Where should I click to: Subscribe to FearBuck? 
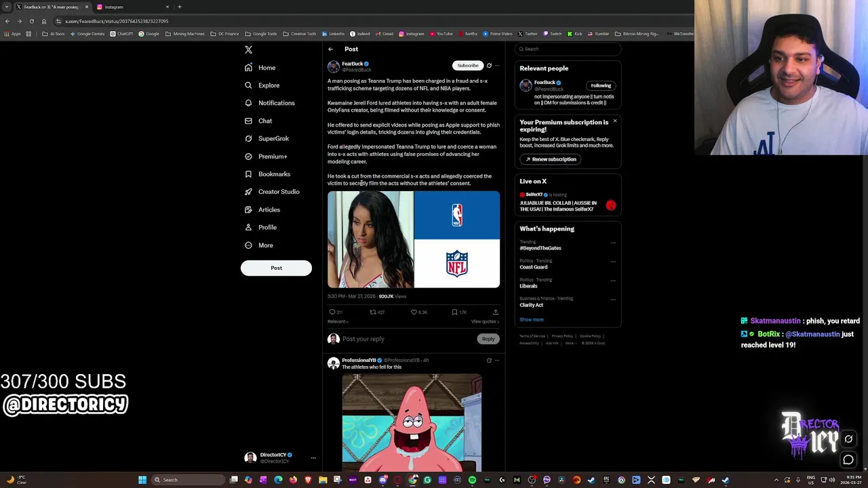click(x=467, y=66)
